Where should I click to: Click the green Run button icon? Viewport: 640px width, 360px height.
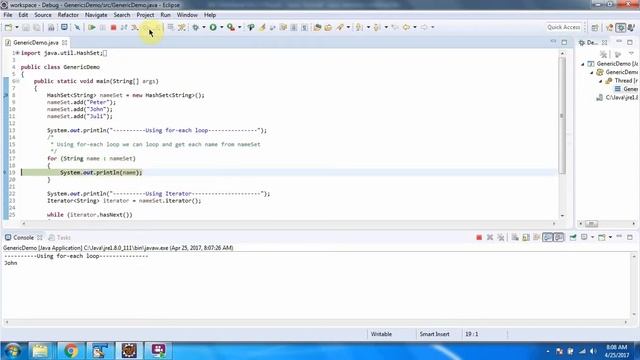tap(213, 27)
